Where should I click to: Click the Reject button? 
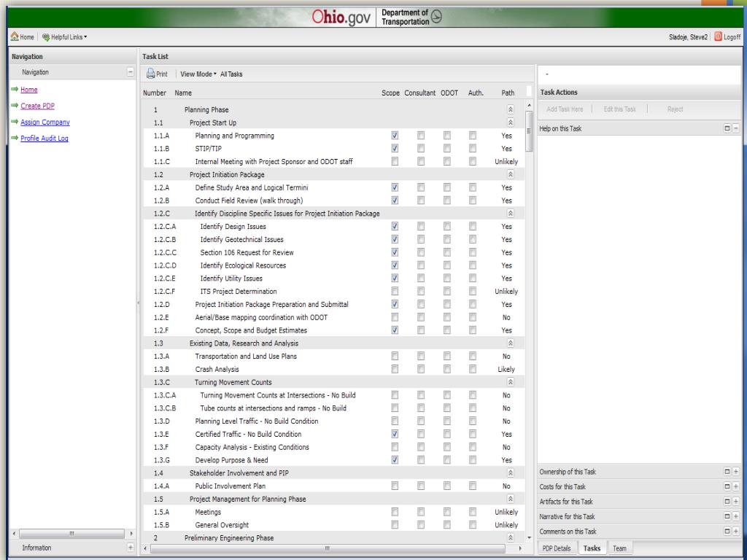(x=675, y=109)
